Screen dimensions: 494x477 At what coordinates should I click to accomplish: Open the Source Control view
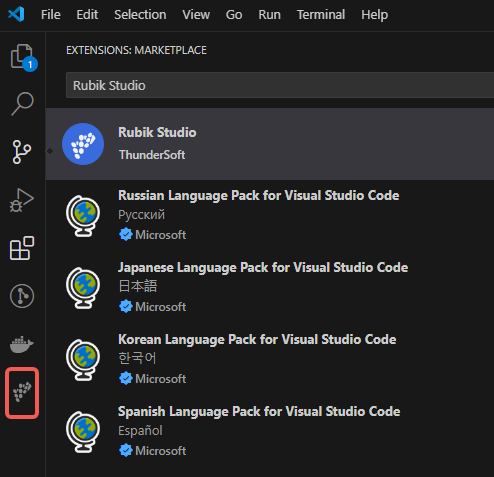[22, 152]
